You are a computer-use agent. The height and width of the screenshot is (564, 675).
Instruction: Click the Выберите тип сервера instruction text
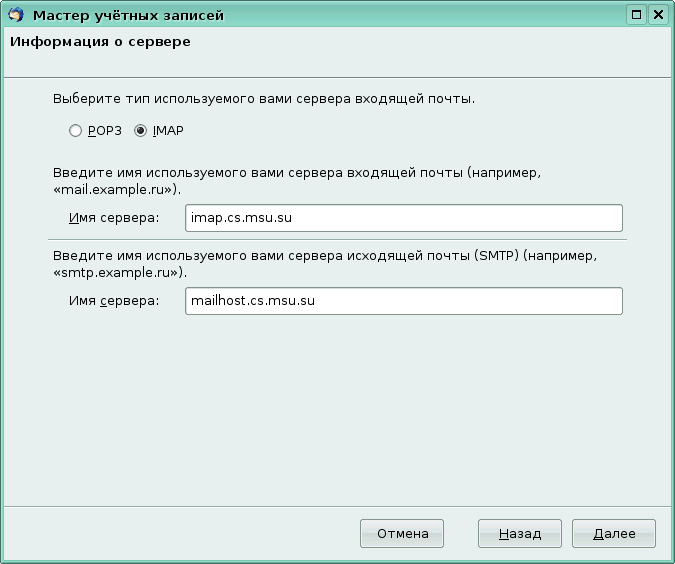(263, 100)
